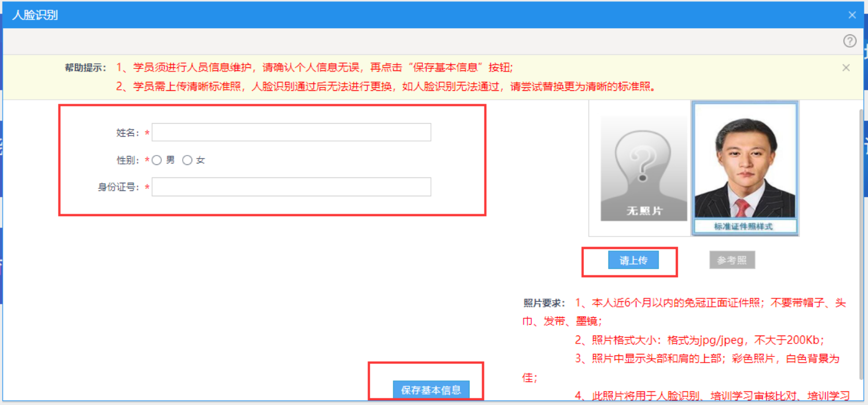
Task: Click the 无照片 placeholder silhouette
Action: coord(643,168)
